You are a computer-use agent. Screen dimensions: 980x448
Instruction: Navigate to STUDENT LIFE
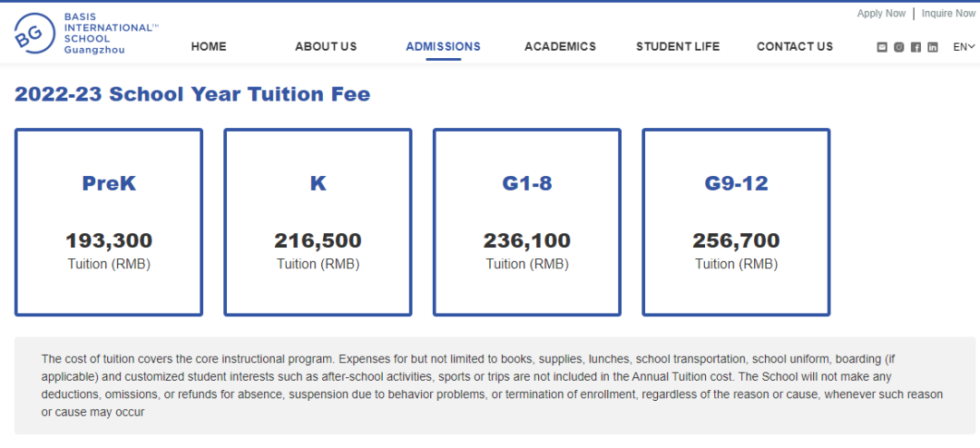pyautogui.click(x=678, y=47)
